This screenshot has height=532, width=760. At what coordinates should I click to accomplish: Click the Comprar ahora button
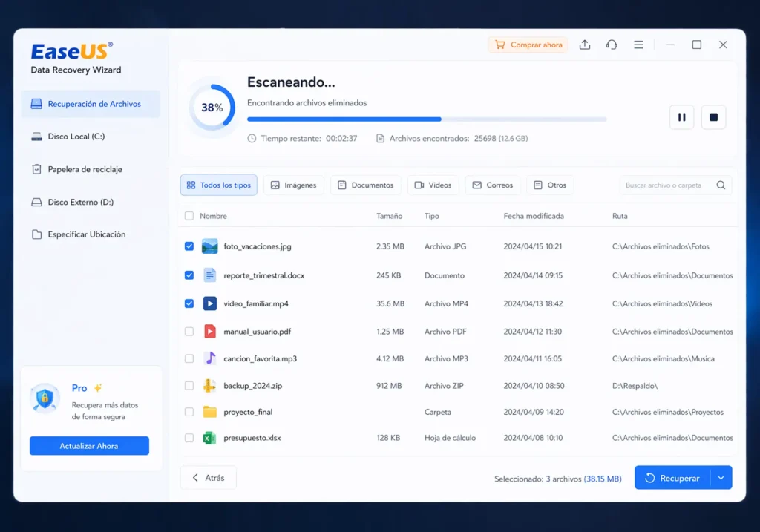528,45
